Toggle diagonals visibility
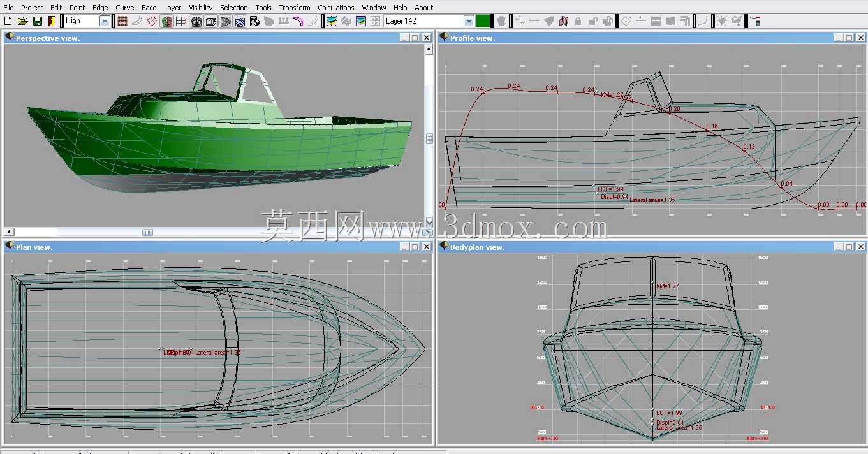Image resolution: width=868 pixels, height=454 pixels. (x=240, y=21)
